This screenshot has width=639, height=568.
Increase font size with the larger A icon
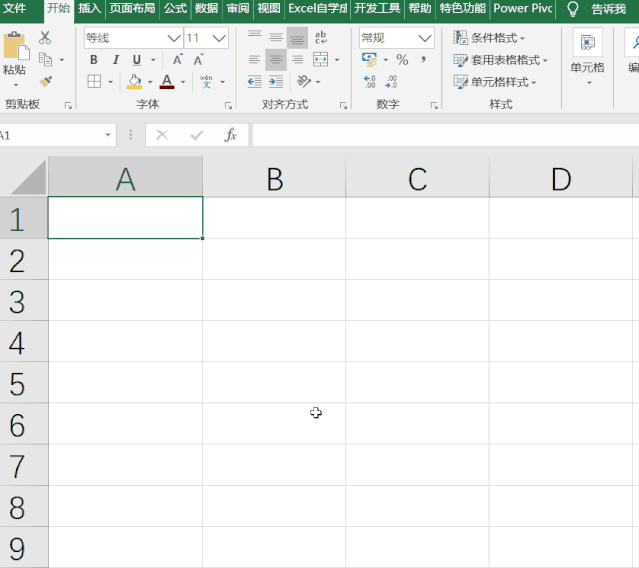177,59
